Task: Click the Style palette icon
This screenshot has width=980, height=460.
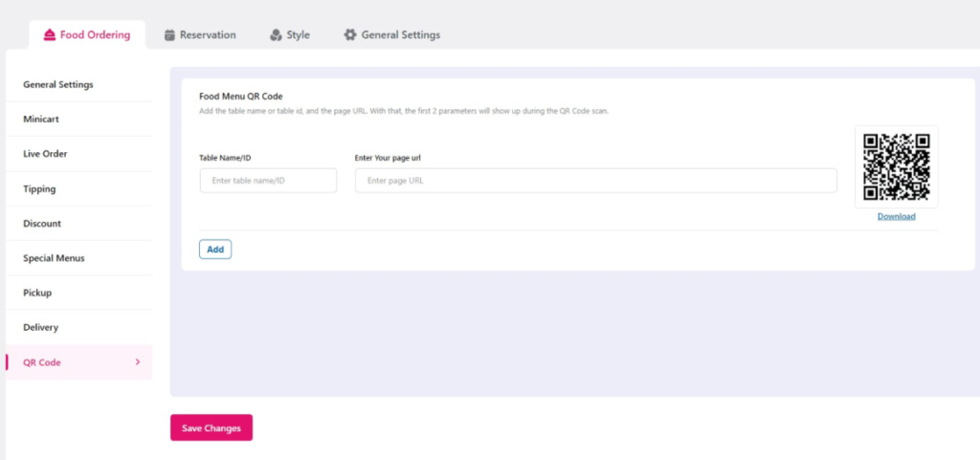Action: click(x=276, y=35)
